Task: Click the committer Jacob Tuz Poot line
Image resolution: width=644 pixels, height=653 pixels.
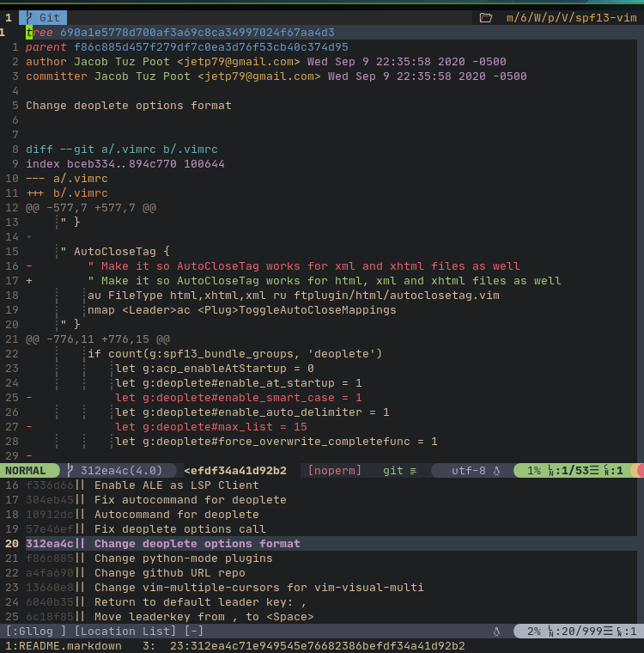Action: 276,76
